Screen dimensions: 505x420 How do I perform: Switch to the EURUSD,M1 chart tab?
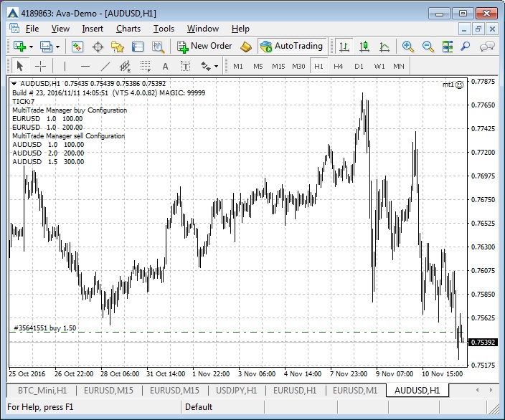click(355, 391)
